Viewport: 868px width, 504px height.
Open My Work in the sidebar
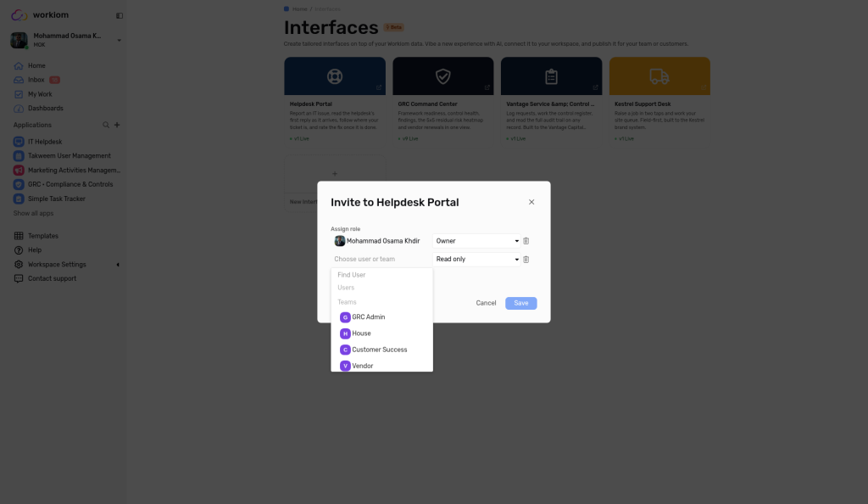(40, 94)
